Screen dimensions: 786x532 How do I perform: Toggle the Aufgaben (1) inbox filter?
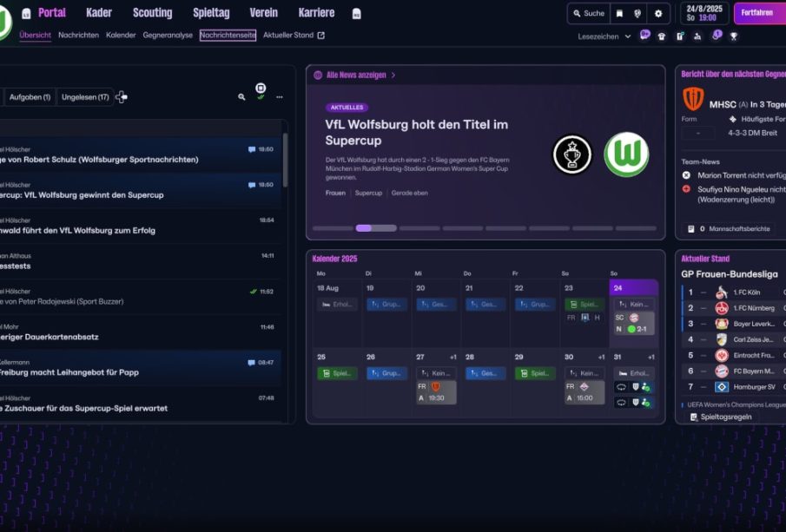(x=30, y=97)
